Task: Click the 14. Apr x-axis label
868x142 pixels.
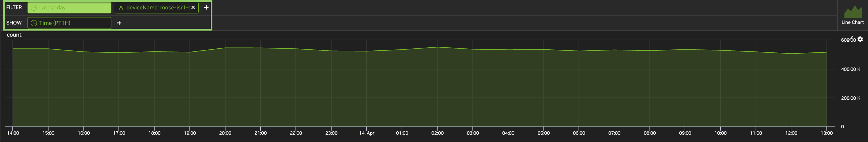Action: [367, 133]
